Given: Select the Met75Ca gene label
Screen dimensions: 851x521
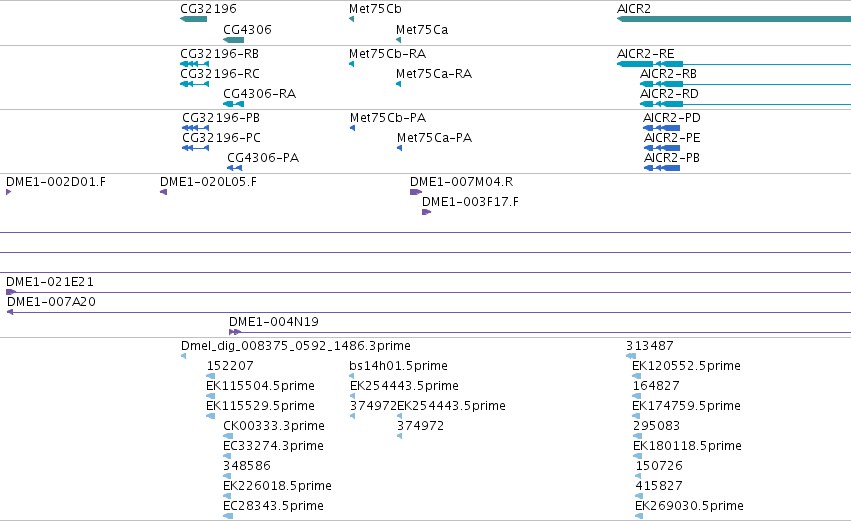Looking at the screenshot, I should pyautogui.click(x=422, y=30).
